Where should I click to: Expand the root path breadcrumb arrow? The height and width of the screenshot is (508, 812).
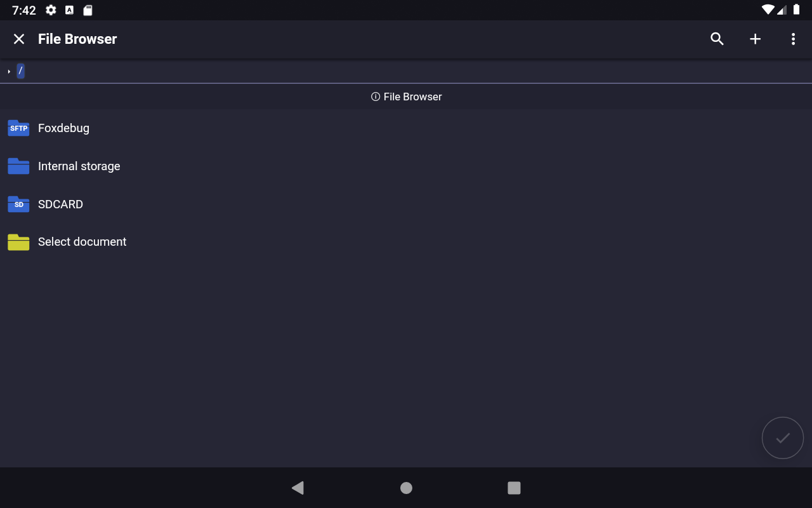[8, 71]
